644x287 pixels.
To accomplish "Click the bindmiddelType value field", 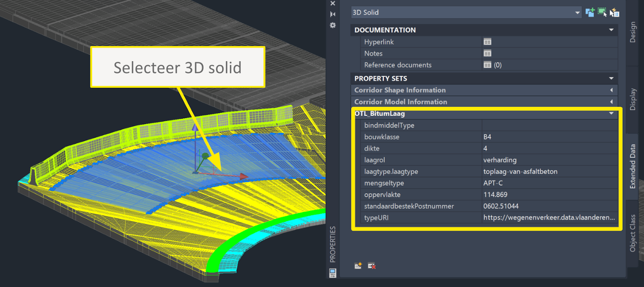I will (x=549, y=125).
